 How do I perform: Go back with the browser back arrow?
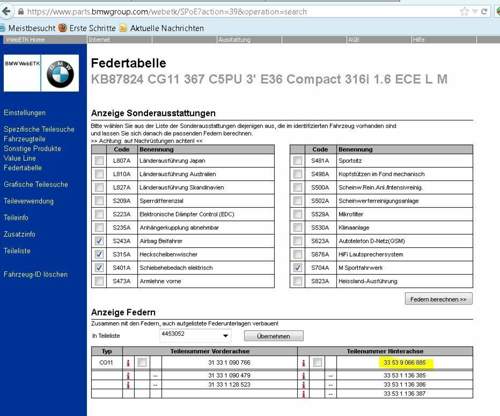pos(6,12)
